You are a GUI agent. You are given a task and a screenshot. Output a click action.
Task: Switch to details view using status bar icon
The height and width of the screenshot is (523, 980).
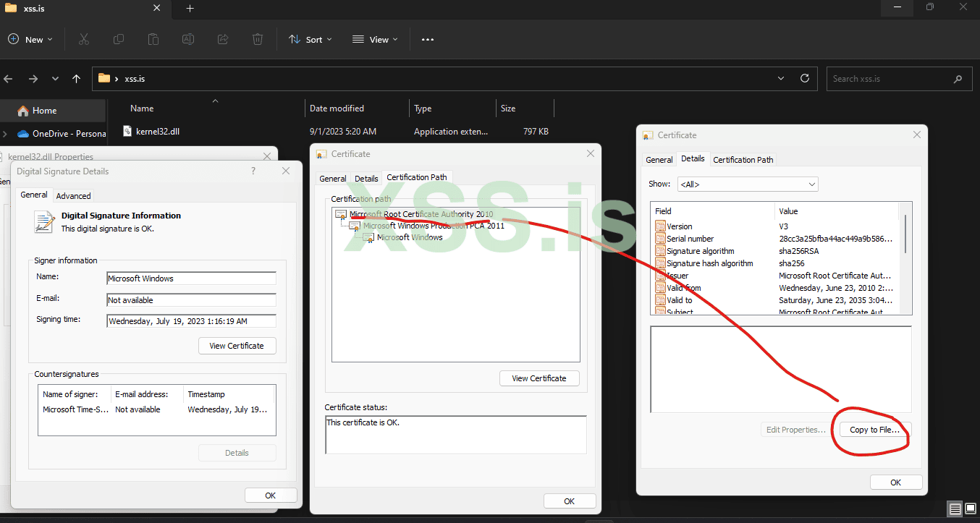[x=955, y=509]
